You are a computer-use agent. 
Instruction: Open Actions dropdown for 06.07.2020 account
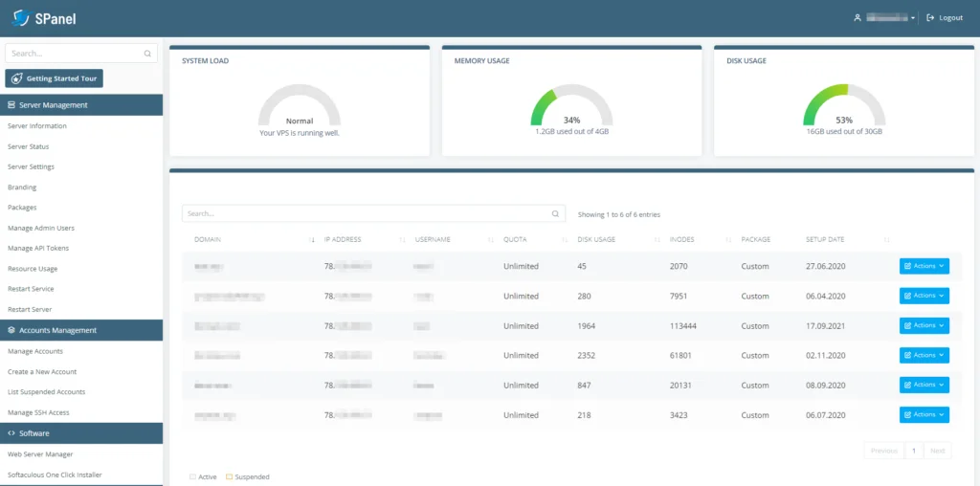pyautogui.click(x=924, y=414)
